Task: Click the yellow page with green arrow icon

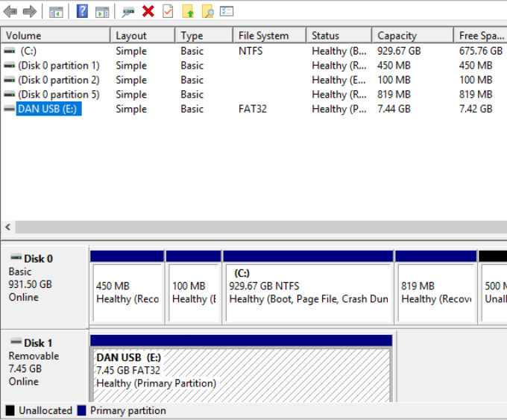Action: pos(188,11)
